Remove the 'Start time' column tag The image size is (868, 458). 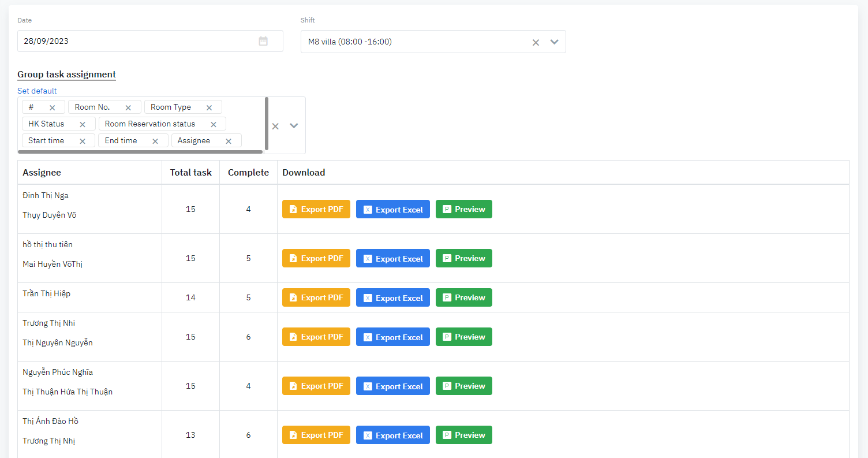pyautogui.click(x=83, y=141)
